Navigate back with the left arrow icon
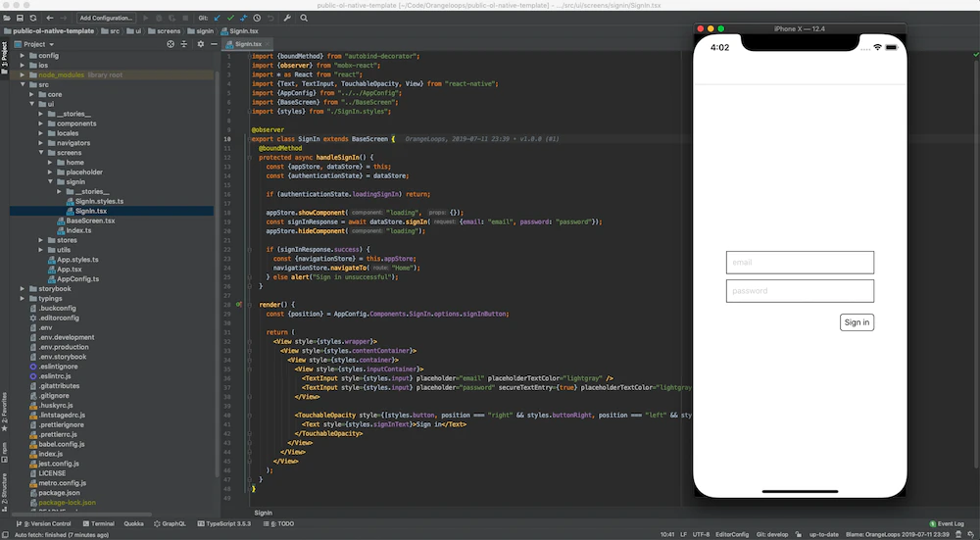The height and width of the screenshot is (540, 980). coord(49,18)
